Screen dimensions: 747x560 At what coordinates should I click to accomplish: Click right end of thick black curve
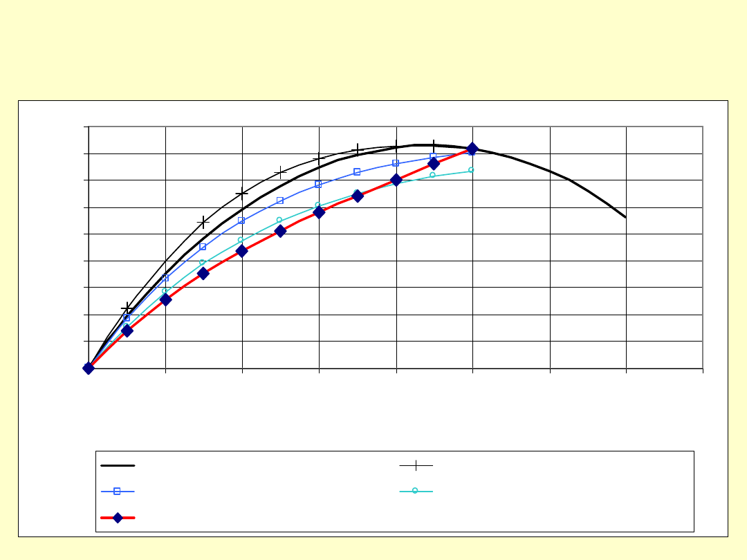tap(625, 217)
